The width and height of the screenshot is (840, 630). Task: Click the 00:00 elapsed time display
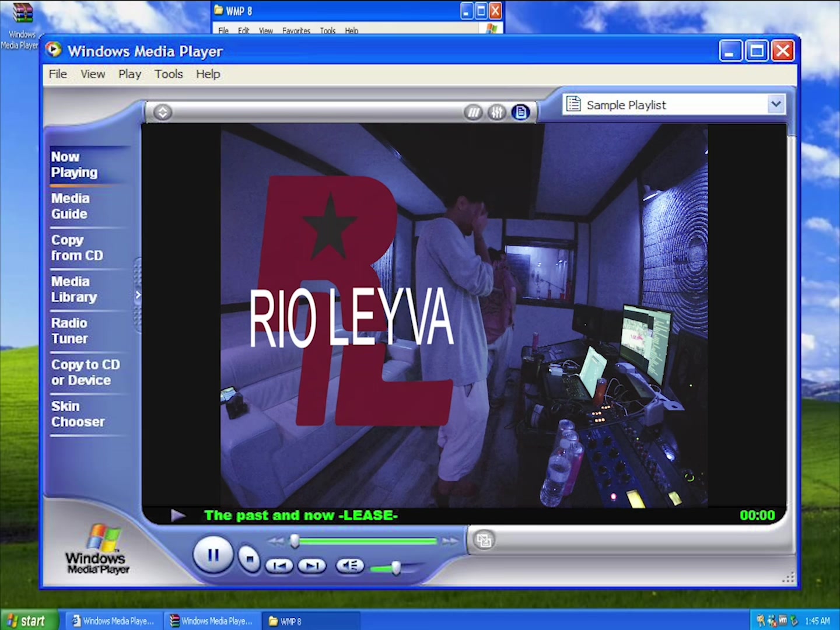[x=757, y=515]
